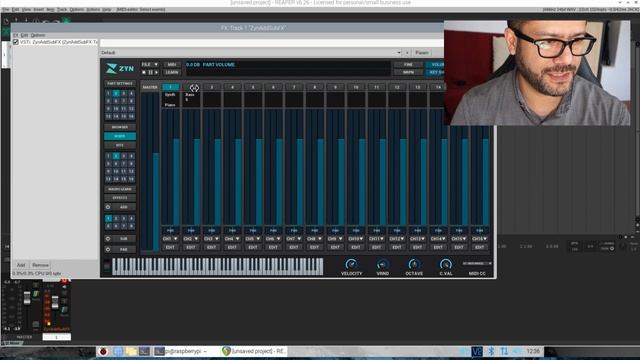This screenshot has height=360, width=640.
Task: Click the C.VAL knob
Action: pyautogui.click(x=446, y=264)
